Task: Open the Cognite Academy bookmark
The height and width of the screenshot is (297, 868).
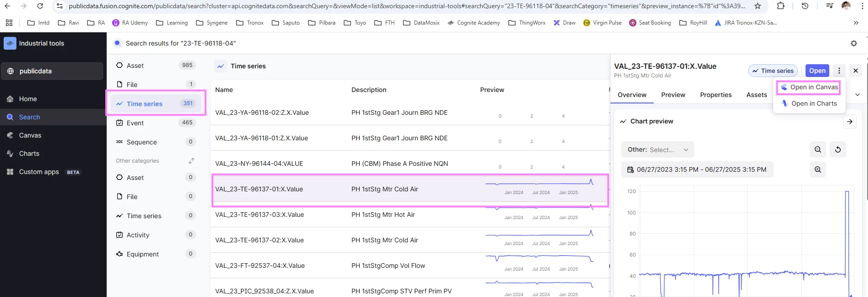Action: click(474, 23)
